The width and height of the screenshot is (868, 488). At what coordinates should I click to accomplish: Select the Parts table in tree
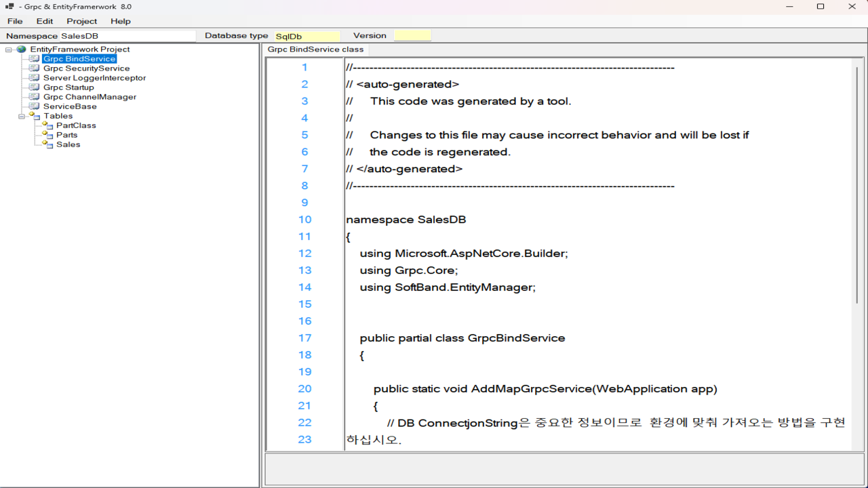[66, 135]
